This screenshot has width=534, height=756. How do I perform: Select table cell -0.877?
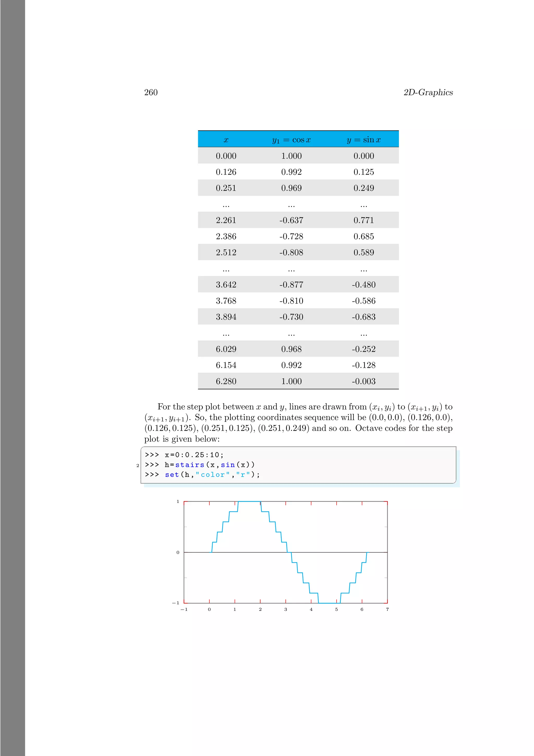pos(291,285)
